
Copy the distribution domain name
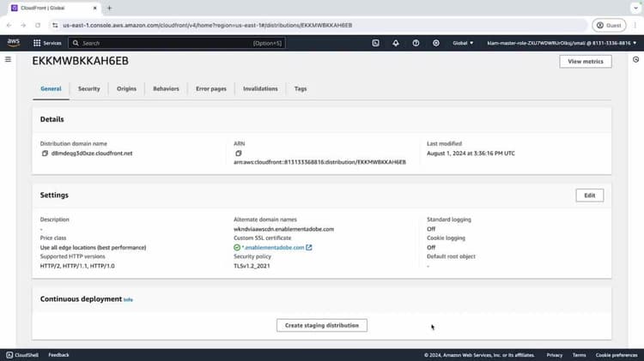[x=45, y=153]
